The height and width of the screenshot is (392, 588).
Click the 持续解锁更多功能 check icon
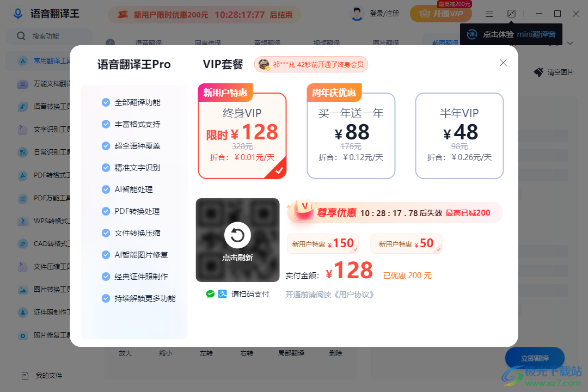(106, 298)
